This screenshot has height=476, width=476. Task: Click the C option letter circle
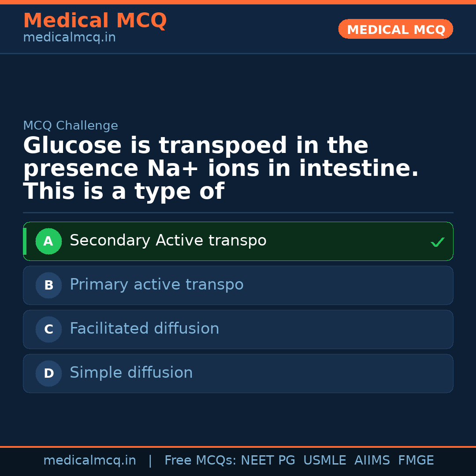48,329
